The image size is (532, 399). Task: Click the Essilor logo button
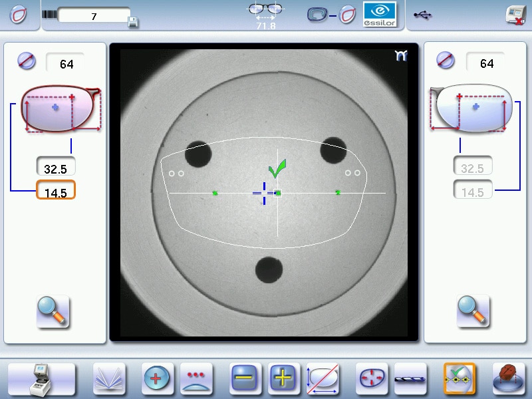click(380, 15)
